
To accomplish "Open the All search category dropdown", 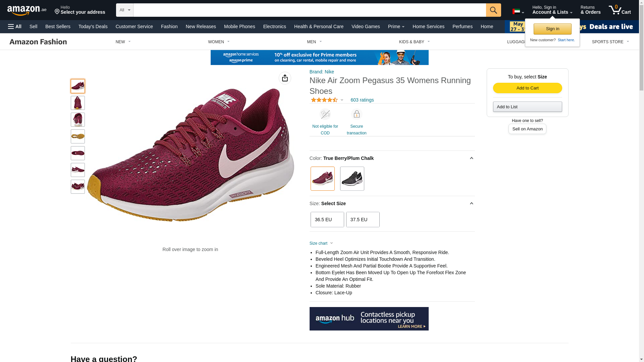I will coord(124,10).
